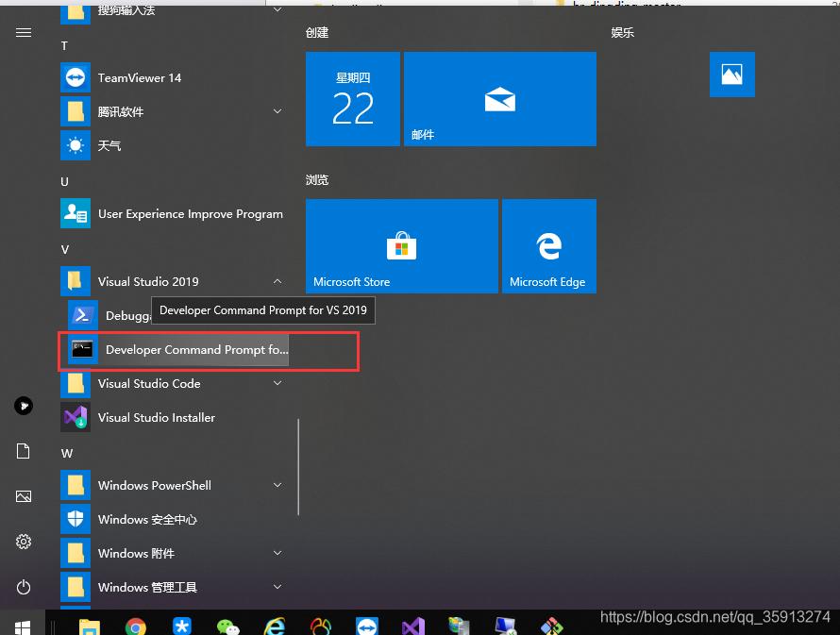Open Pictures from Start sidebar

click(23, 496)
